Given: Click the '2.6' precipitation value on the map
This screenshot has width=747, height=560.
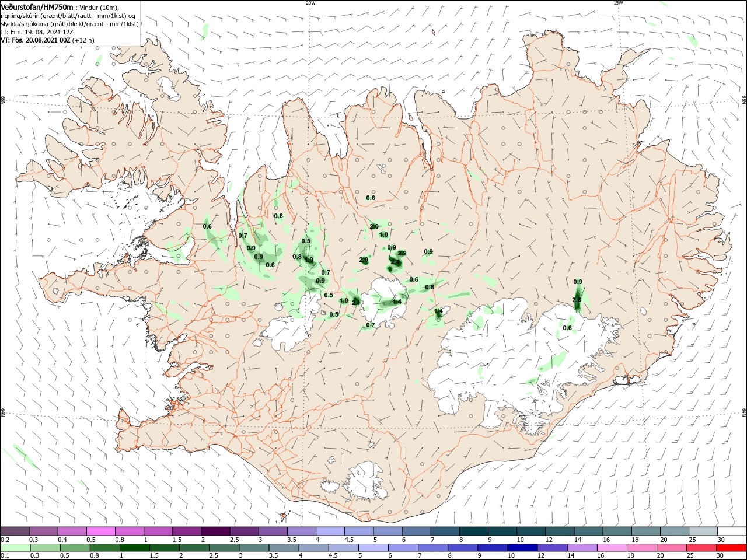Looking at the screenshot, I should tap(577, 300).
